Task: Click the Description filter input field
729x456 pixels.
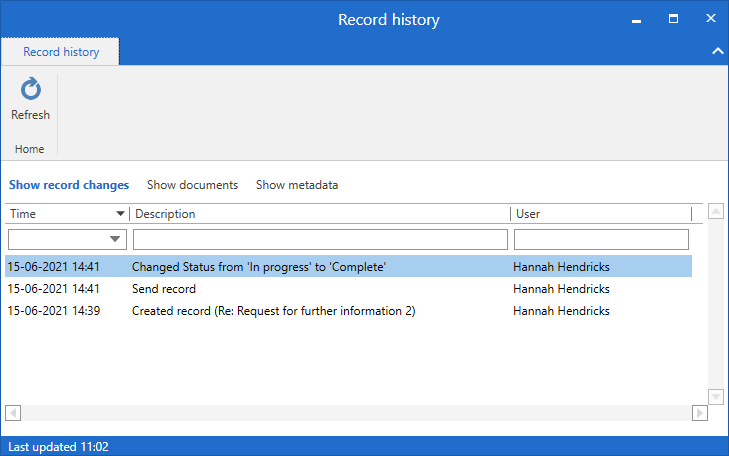Action: [x=320, y=239]
